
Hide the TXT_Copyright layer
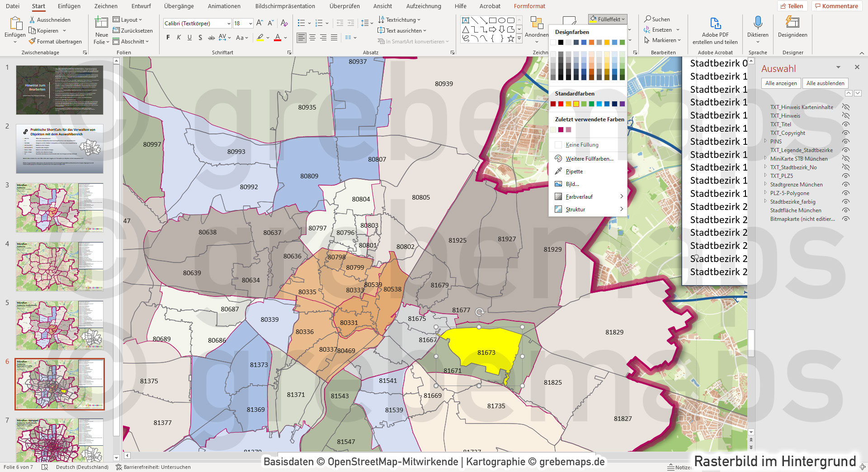(x=846, y=133)
